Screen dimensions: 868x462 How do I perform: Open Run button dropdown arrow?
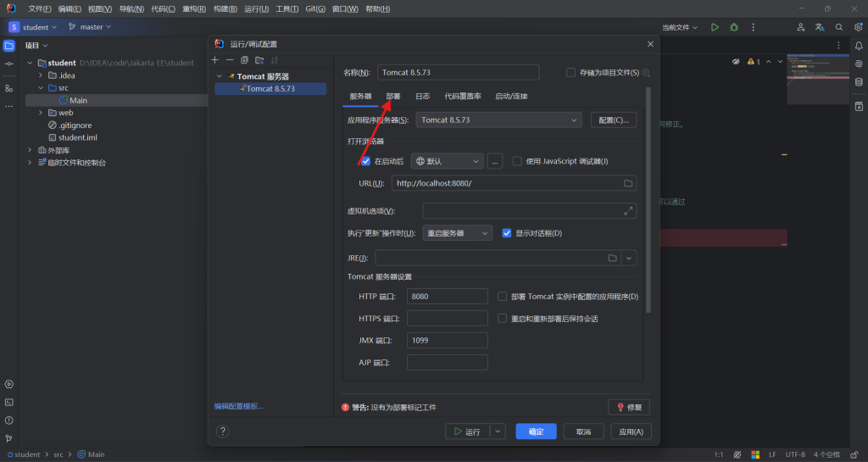tap(498, 431)
